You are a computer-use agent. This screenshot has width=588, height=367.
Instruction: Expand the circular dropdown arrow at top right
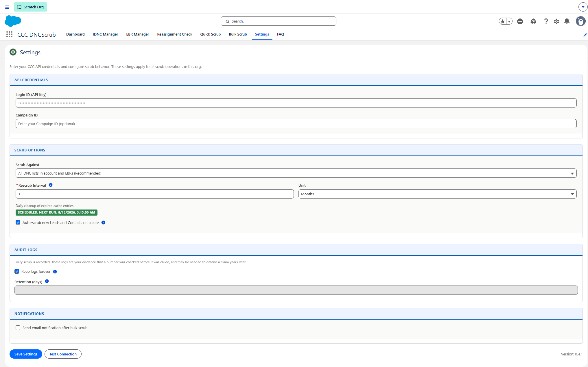[x=583, y=7]
